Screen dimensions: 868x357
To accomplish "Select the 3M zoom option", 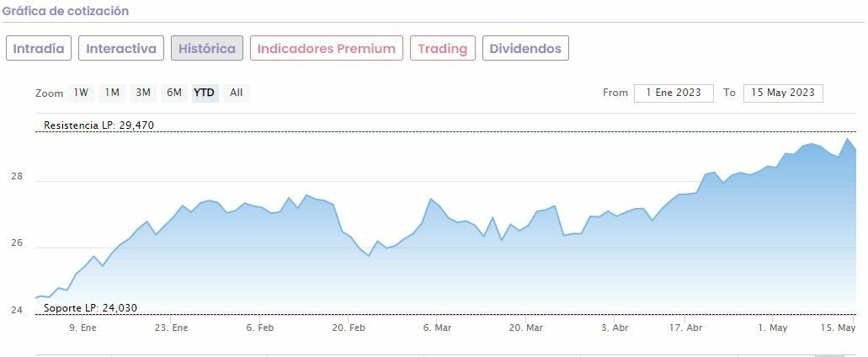I will pyautogui.click(x=143, y=93).
